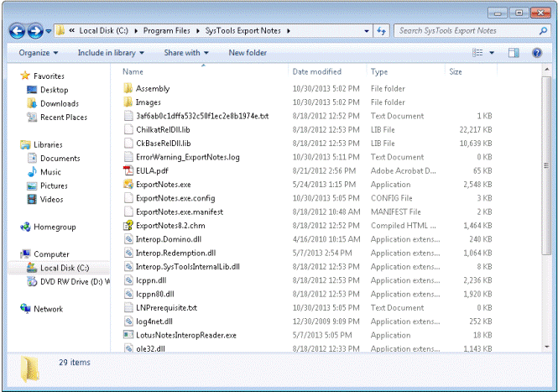The image size is (558, 392).
Task: Select the Interop.Domino.dll file icon
Action: [128, 239]
